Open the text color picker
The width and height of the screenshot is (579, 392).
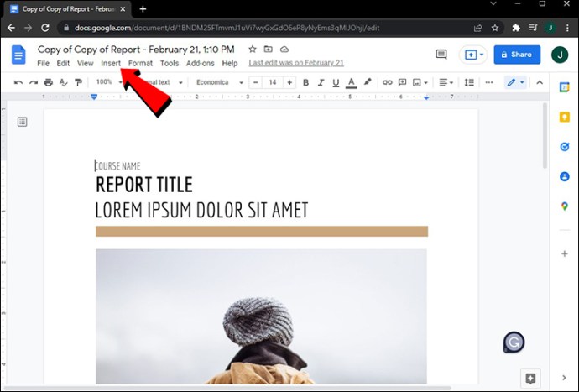351,83
